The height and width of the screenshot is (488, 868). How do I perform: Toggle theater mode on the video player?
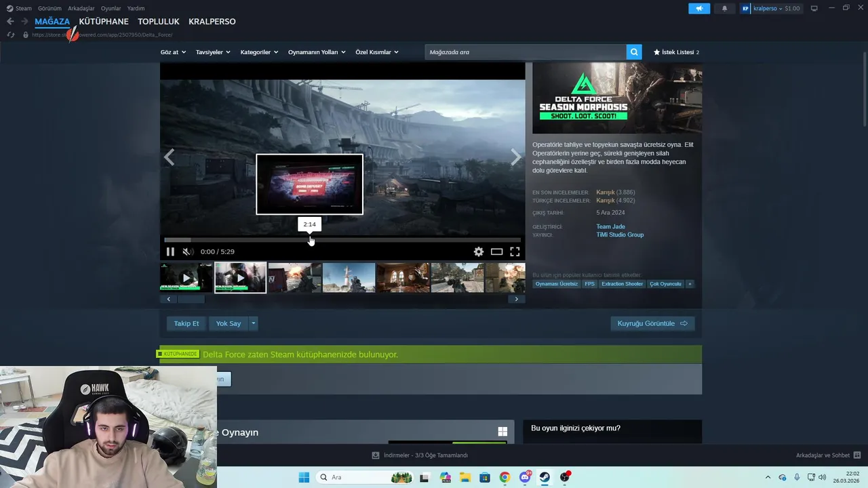point(496,251)
